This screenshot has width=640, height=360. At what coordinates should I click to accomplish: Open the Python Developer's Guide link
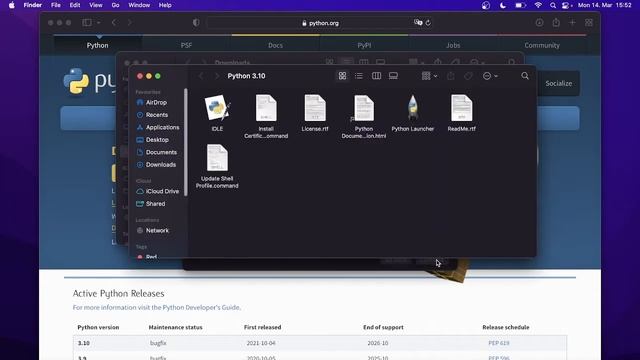(201, 307)
